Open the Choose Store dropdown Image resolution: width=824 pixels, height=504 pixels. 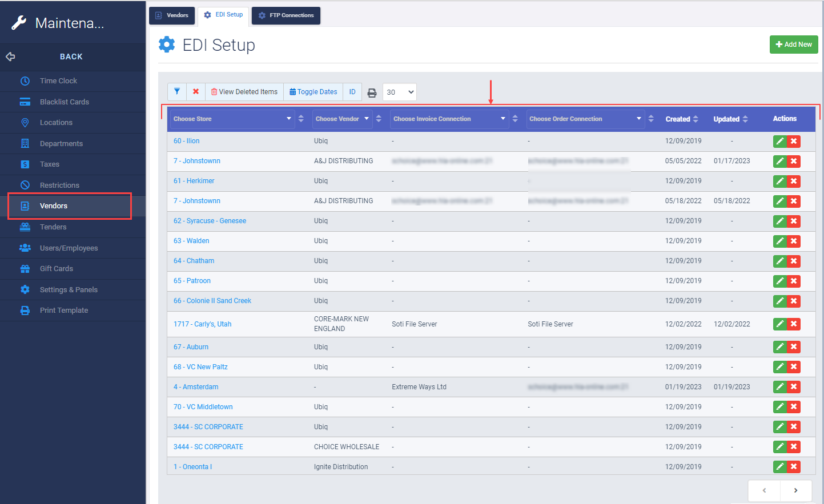(231, 119)
